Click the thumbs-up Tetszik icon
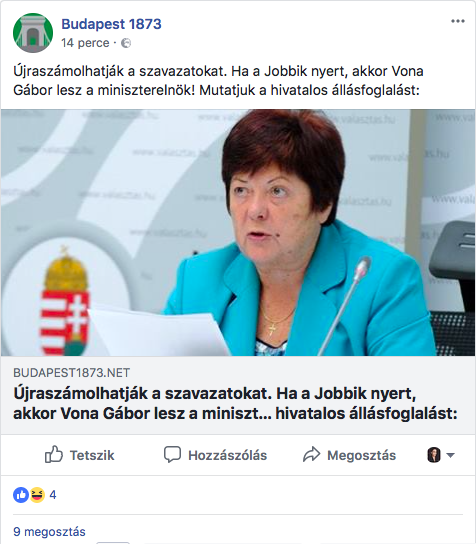Screen dimensions: 476x544 pos(54,454)
